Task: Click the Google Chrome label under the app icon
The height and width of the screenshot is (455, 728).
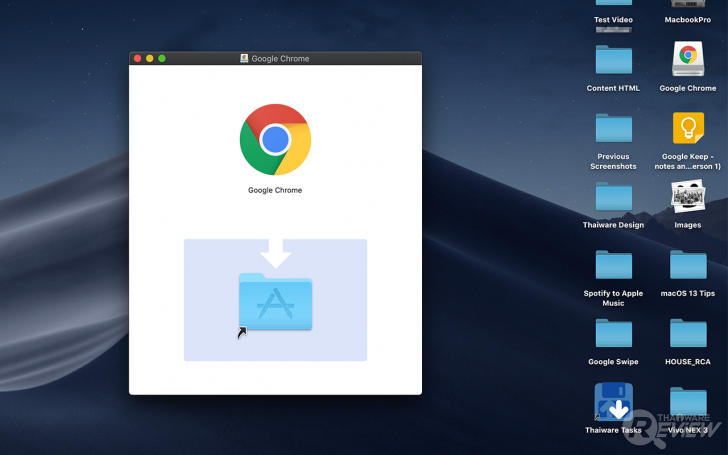Action: (275, 190)
